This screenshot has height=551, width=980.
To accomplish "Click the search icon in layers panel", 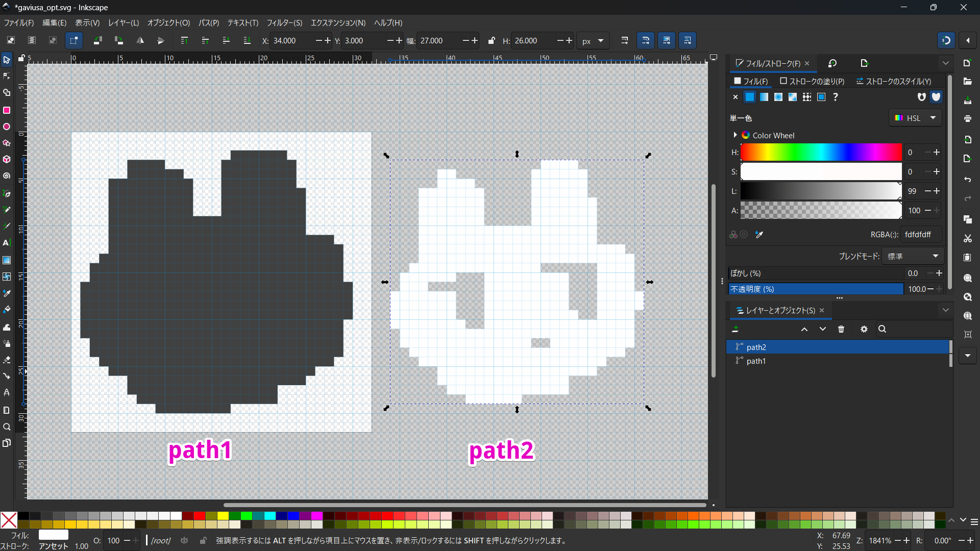I will coord(882,329).
